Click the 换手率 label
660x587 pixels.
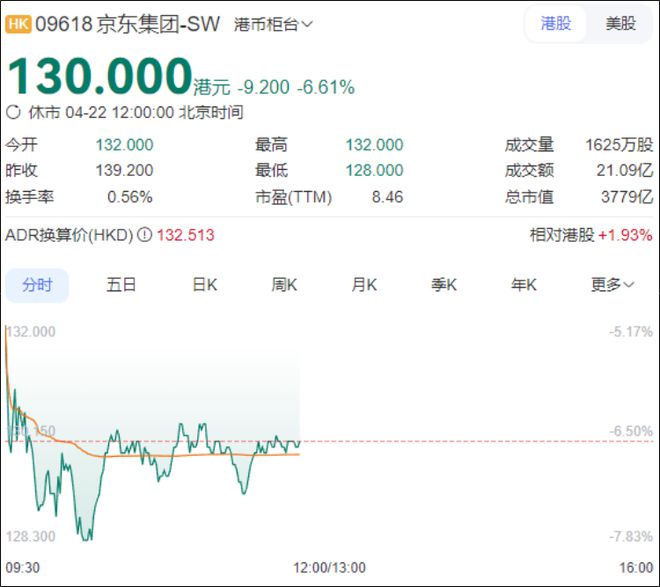pos(29,197)
